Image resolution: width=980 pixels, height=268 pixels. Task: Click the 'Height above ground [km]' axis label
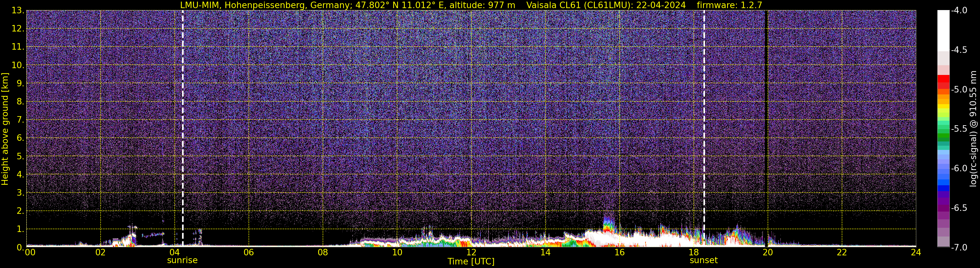click(x=5, y=129)
